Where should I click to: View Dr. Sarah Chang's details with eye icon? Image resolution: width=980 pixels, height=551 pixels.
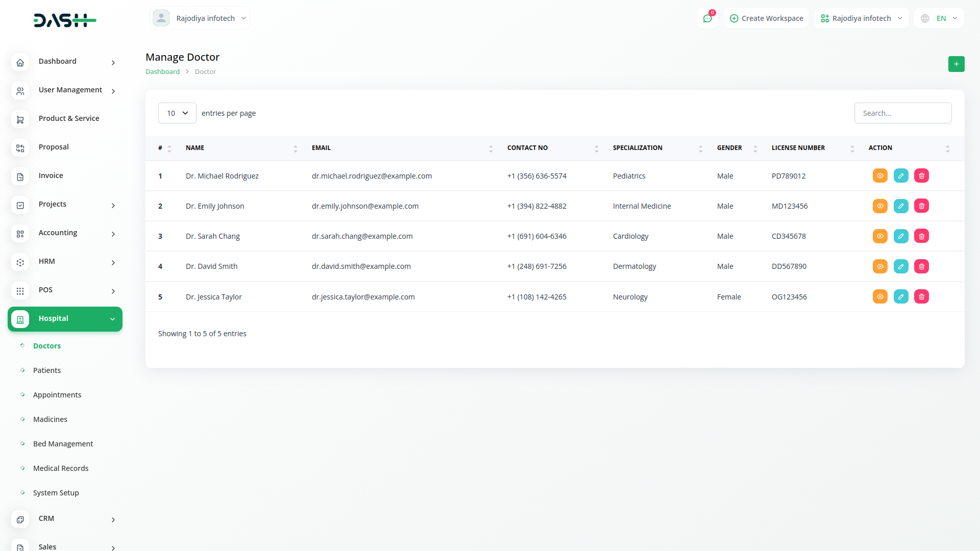click(880, 236)
